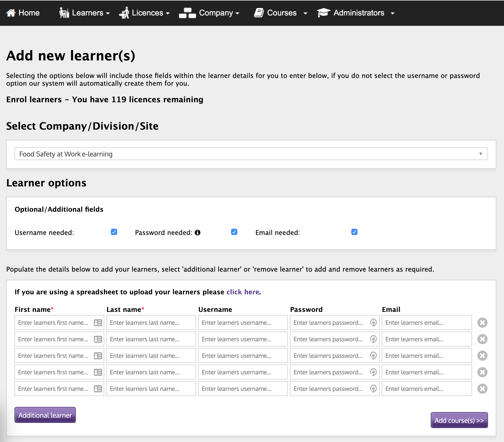Open the Administrators menu label
Image resolution: width=504 pixels, height=442 pixels.
359,13
